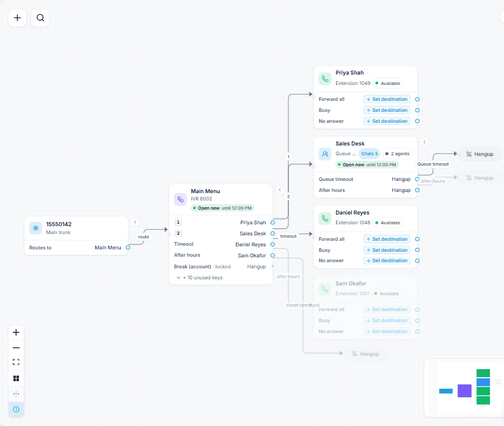Click the Priya Shah phone icon
This screenshot has height=426, width=504.
click(x=325, y=78)
